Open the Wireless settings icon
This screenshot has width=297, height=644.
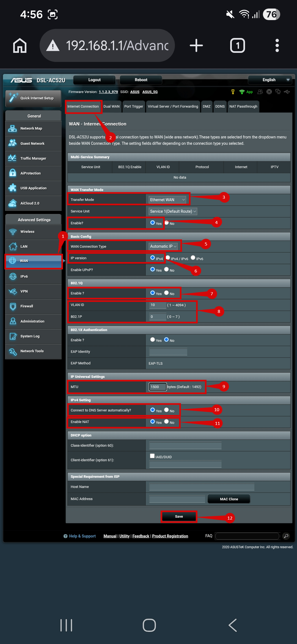click(13, 232)
